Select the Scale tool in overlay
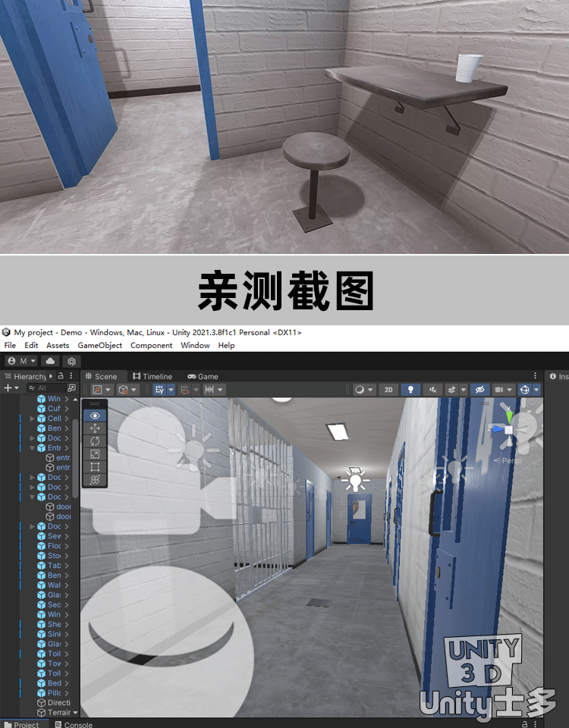The width and height of the screenshot is (569, 728). 95,454
